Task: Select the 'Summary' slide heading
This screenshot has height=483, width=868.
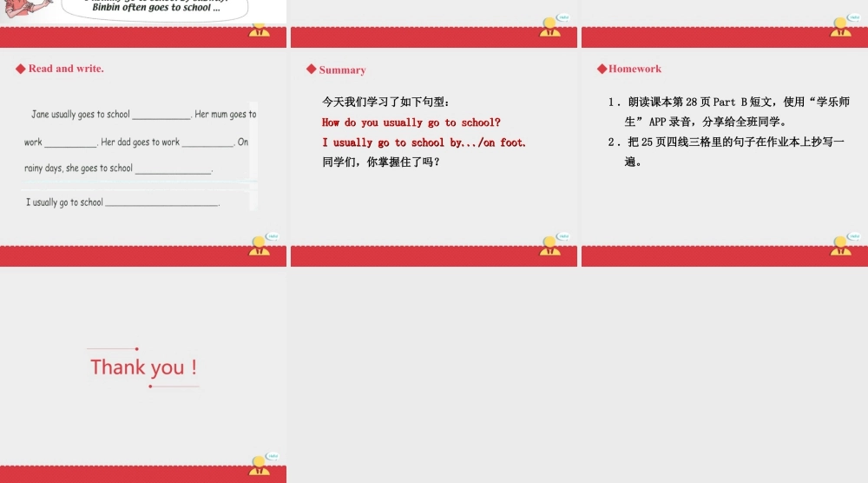Action: pyautogui.click(x=342, y=69)
